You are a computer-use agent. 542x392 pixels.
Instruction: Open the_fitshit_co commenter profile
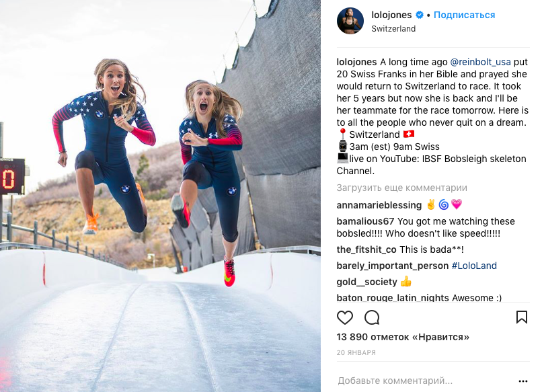[366, 249]
